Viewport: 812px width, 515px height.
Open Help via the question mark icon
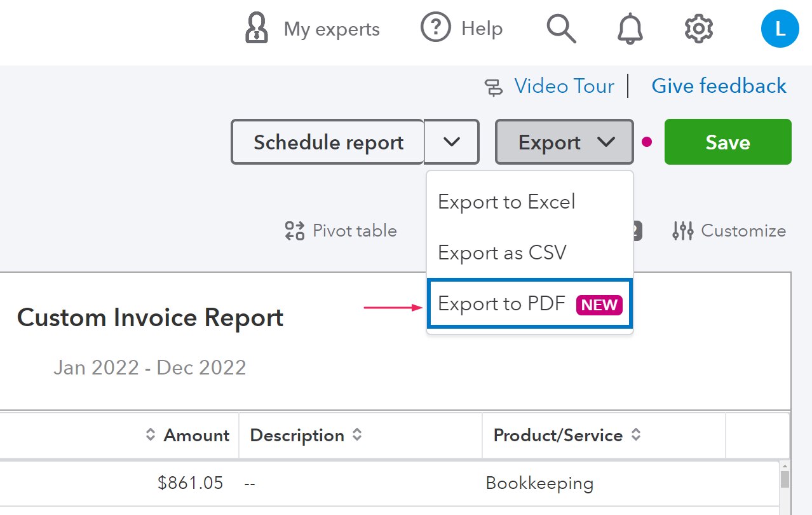point(461,28)
